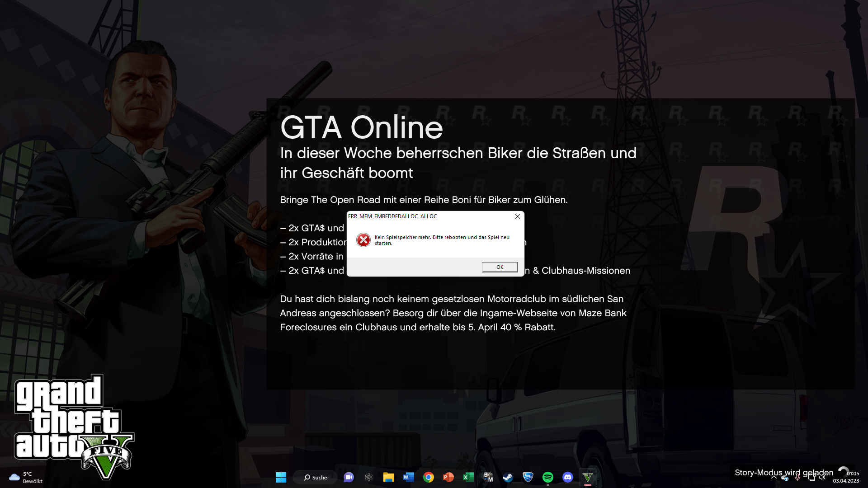This screenshot has height=488, width=868.
Task: Click OK in the memory error dialog
Action: pyautogui.click(x=500, y=267)
